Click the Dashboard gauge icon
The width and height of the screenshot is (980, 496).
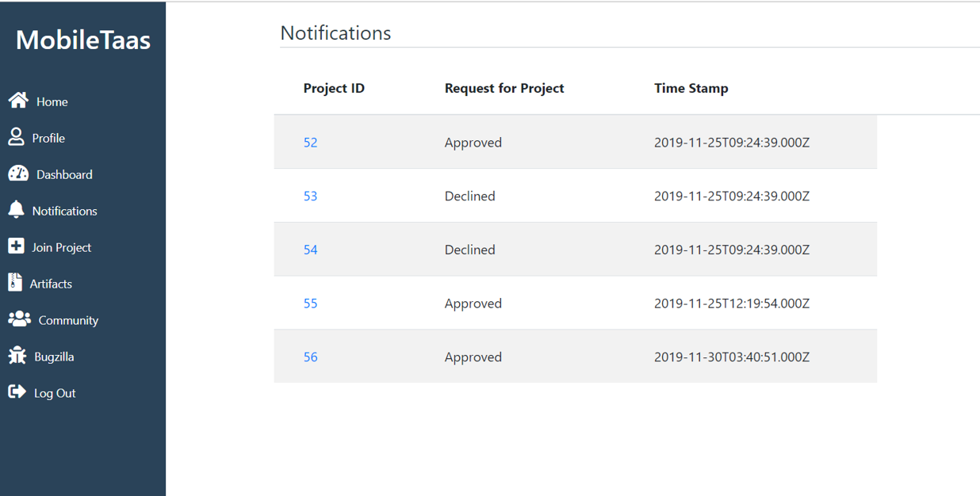tap(18, 174)
